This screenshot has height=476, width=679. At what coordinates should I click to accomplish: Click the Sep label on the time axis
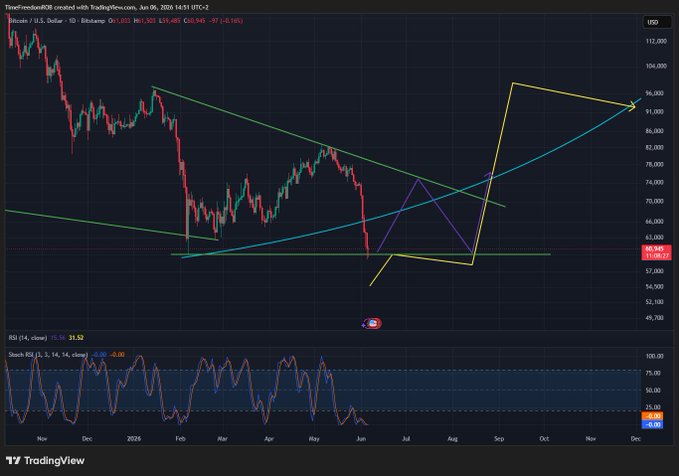pyautogui.click(x=499, y=438)
